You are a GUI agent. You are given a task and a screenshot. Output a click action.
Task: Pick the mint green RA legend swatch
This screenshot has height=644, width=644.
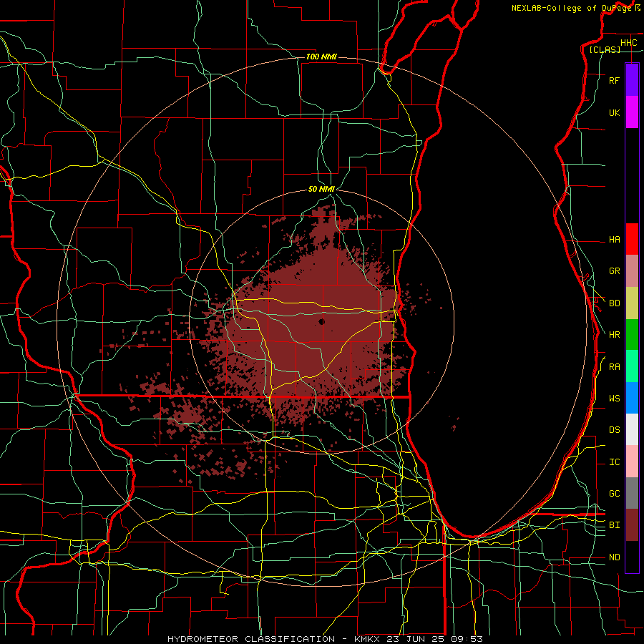tap(632, 366)
